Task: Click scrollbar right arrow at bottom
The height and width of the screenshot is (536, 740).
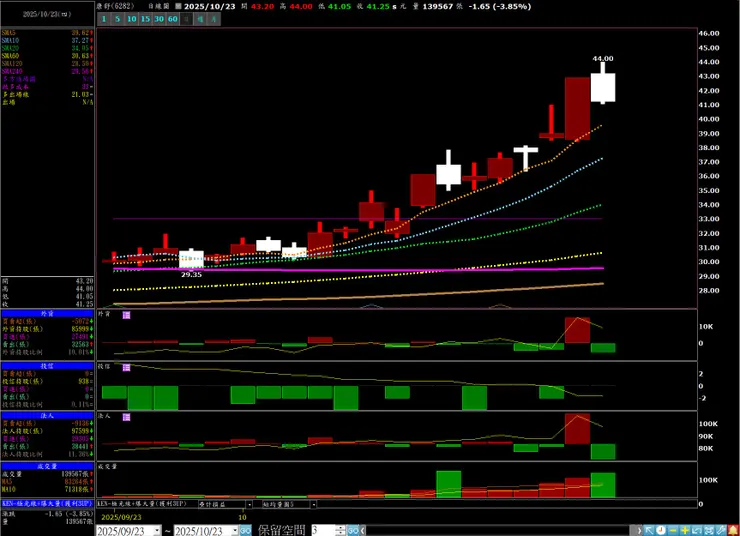Action: pos(639,530)
